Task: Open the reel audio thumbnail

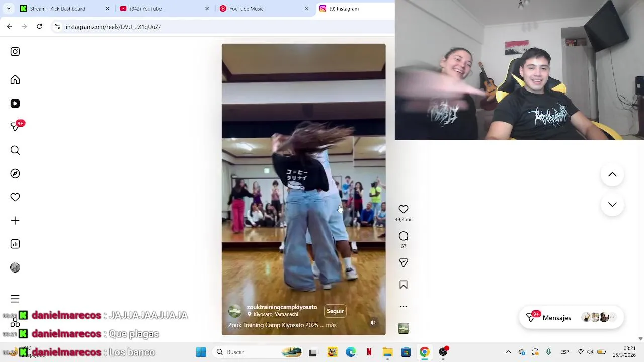Action: (404, 328)
